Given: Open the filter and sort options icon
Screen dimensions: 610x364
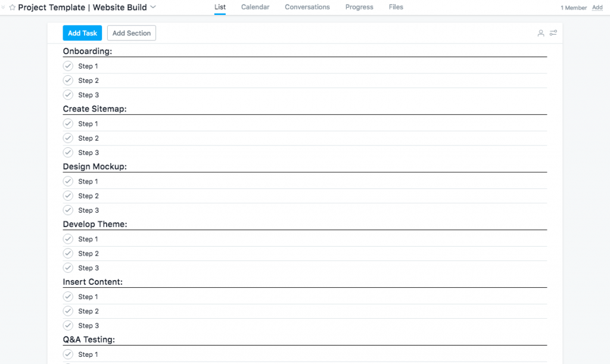Looking at the screenshot, I should (553, 33).
